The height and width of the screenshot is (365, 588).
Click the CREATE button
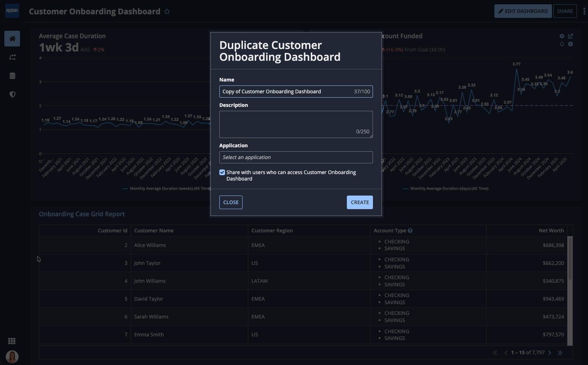click(360, 202)
